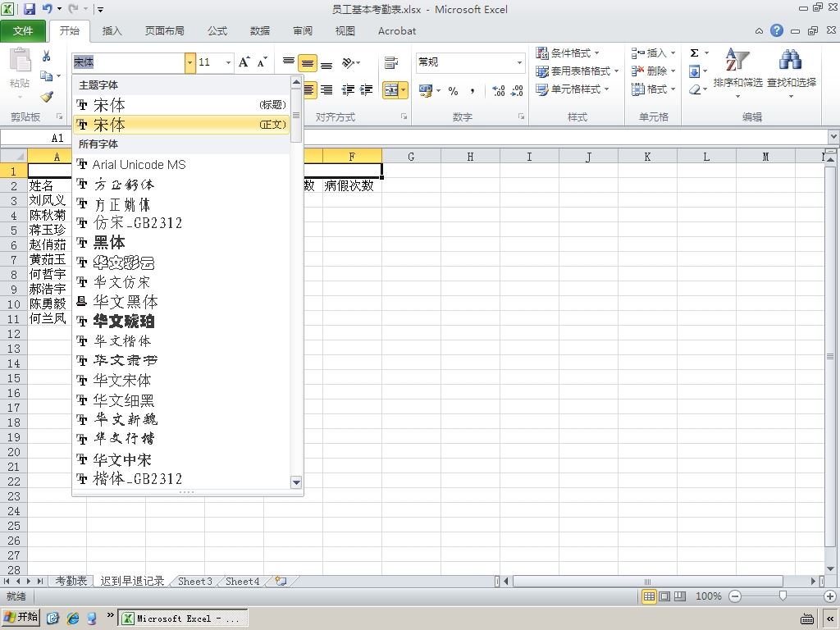Screen dimensions: 840x630
Task: Toggle Bottom Align vertical alignment
Action: pos(326,64)
